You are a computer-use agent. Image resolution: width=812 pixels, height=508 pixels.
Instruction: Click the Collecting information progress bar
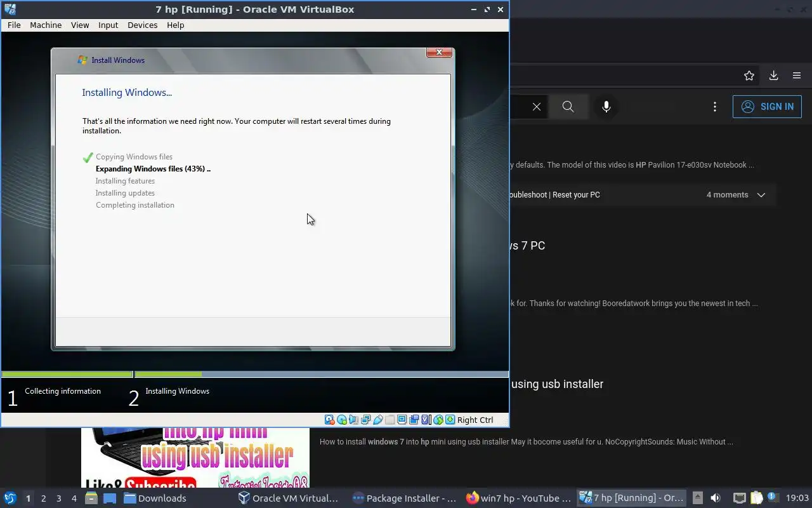tap(67, 374)
